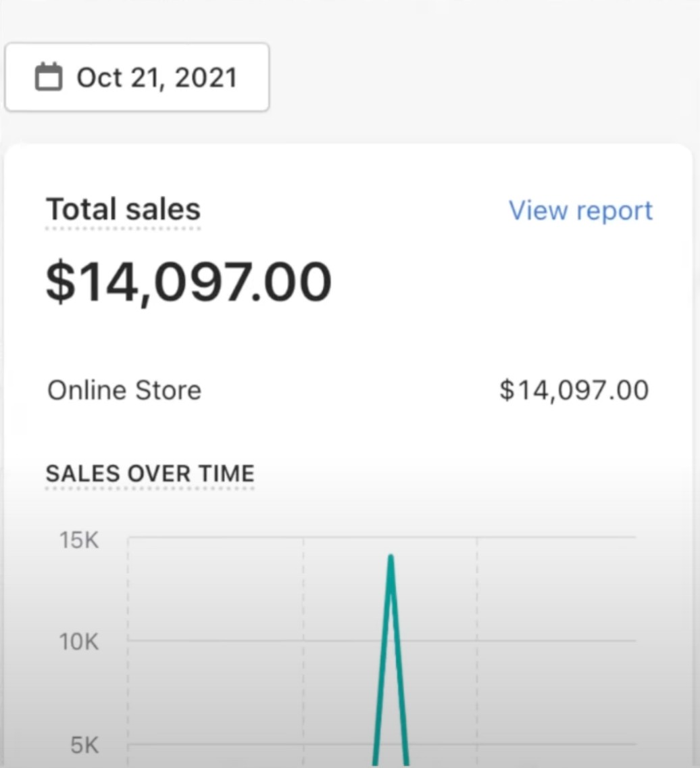Click the large $14,097.00 total sales figure

(x=189, y=281)
